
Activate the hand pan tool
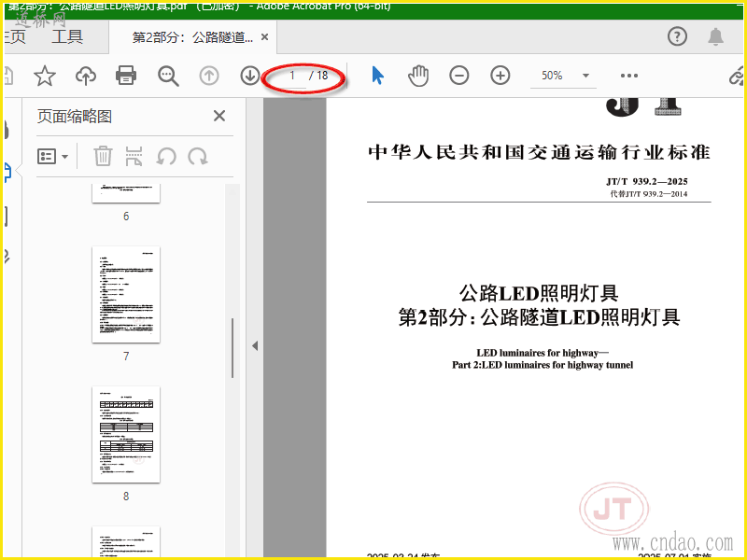pyautogui.click(x=418, y=76)
